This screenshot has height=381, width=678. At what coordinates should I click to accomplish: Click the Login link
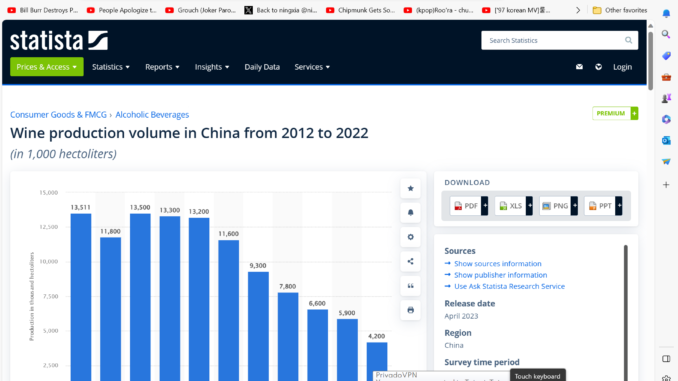[x=622, y=67]
